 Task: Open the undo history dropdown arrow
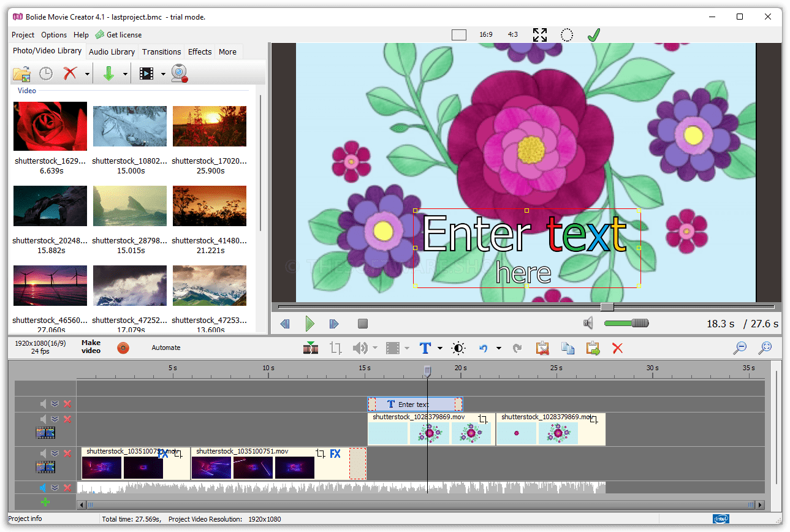pyautogui.click(x=499, y=349)
